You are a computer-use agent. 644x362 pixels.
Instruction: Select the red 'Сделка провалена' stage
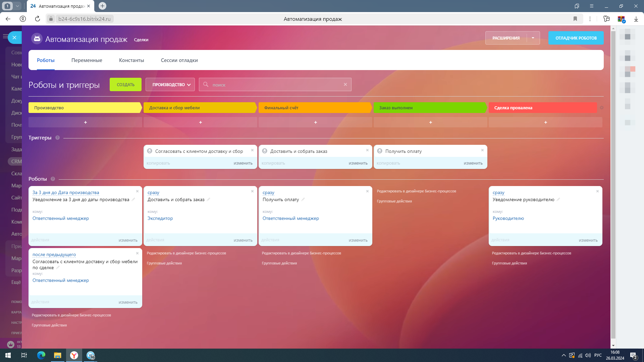pyautogui.click(x=542, y=108)
